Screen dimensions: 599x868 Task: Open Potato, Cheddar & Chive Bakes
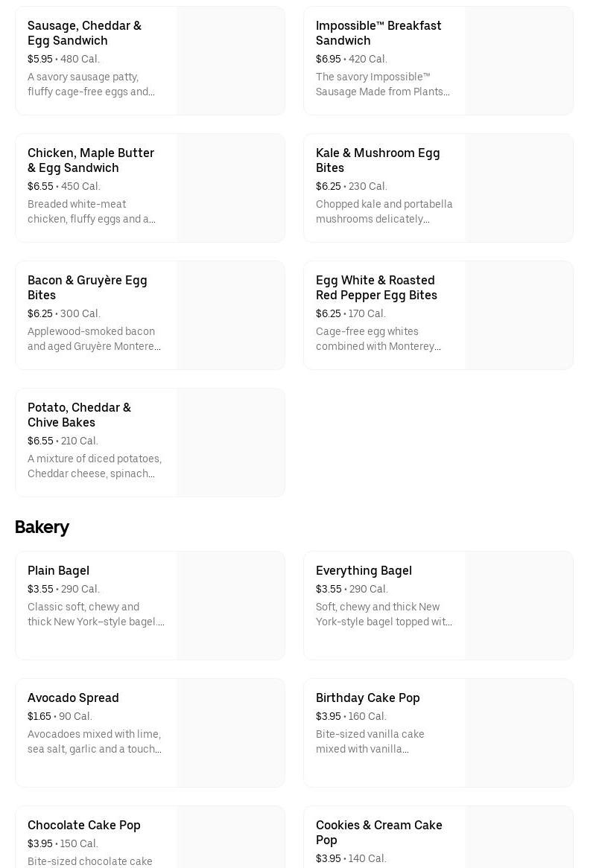coord(79,415)
